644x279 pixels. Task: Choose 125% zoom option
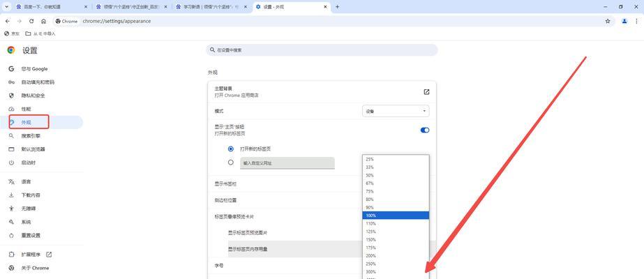coord(396,232)
